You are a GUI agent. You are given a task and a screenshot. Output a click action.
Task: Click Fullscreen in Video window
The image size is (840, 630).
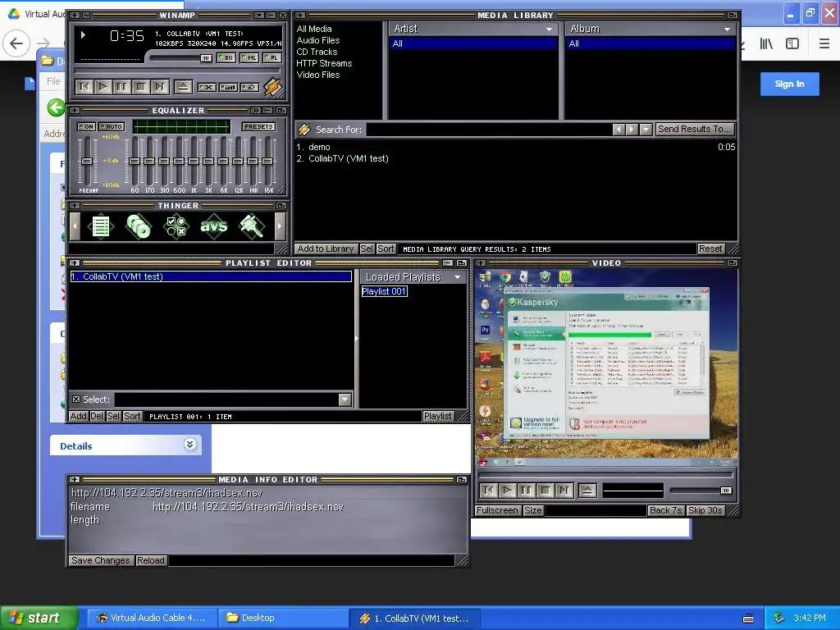[x=497, y=510]
